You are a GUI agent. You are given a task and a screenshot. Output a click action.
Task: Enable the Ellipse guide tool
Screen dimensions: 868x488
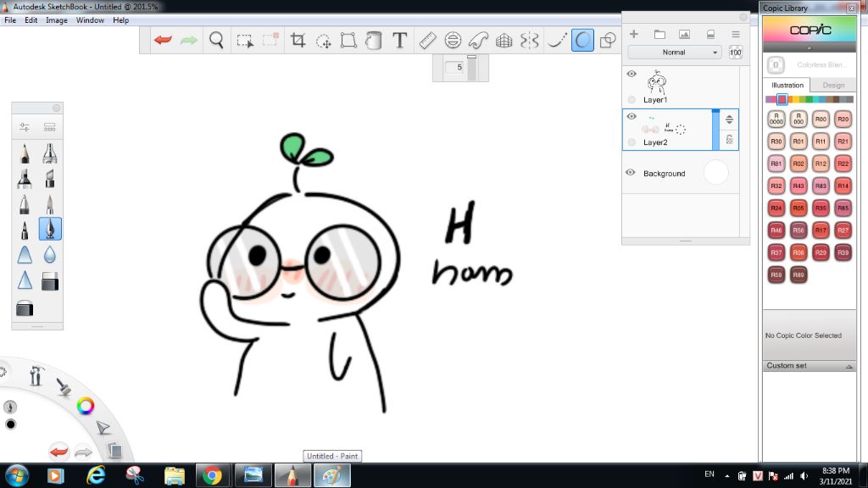[x=453, y=41]
